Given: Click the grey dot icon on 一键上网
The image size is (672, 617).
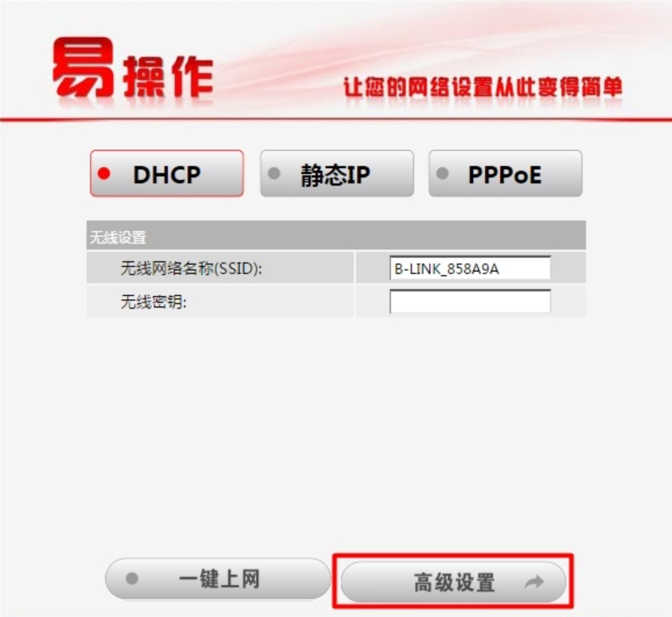Looking at the screenshot, I should [x=132, y=579].
